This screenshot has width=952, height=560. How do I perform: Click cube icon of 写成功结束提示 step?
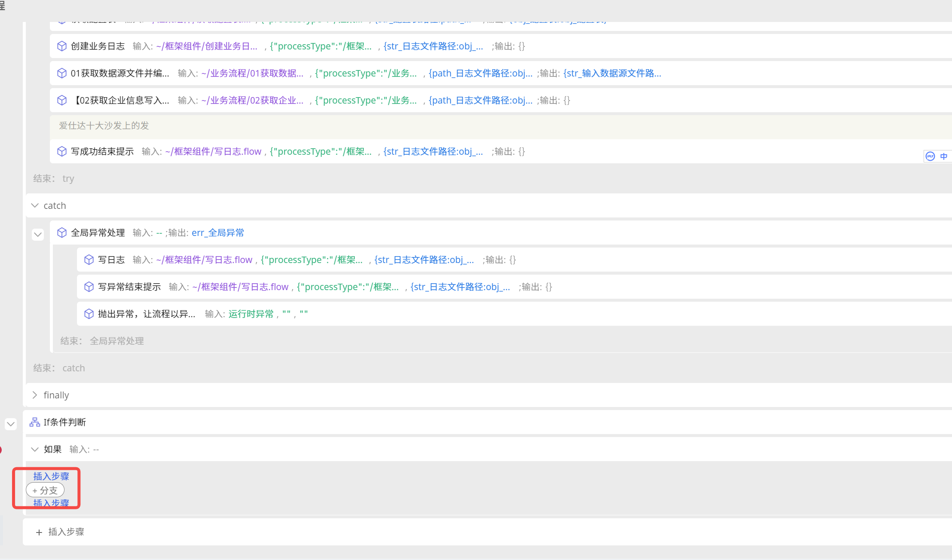pos(62,151)
